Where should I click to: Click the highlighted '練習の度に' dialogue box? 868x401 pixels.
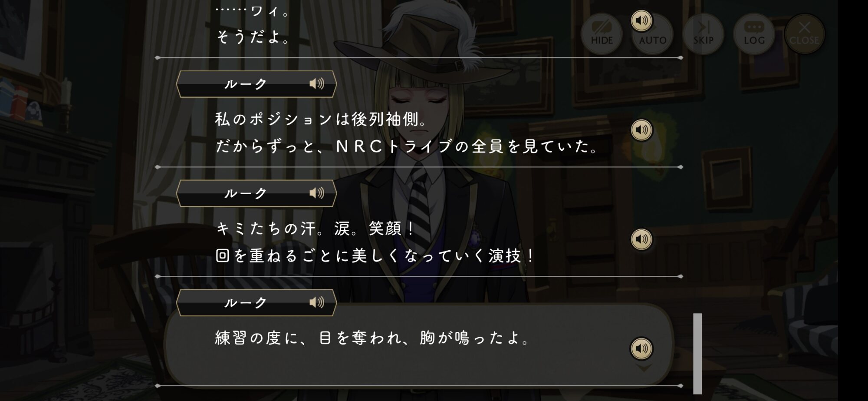click(x=419, y=344)
